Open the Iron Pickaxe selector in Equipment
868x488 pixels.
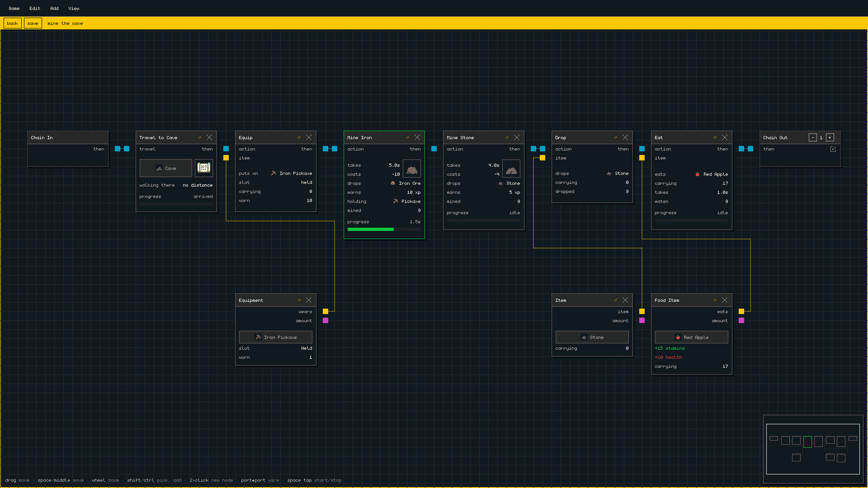pyautogui.click(x=276, y=337)
